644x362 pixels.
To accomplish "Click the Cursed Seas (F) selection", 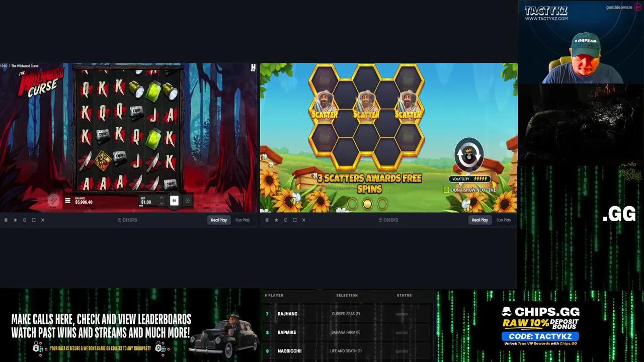I will (x=346, y=314).
